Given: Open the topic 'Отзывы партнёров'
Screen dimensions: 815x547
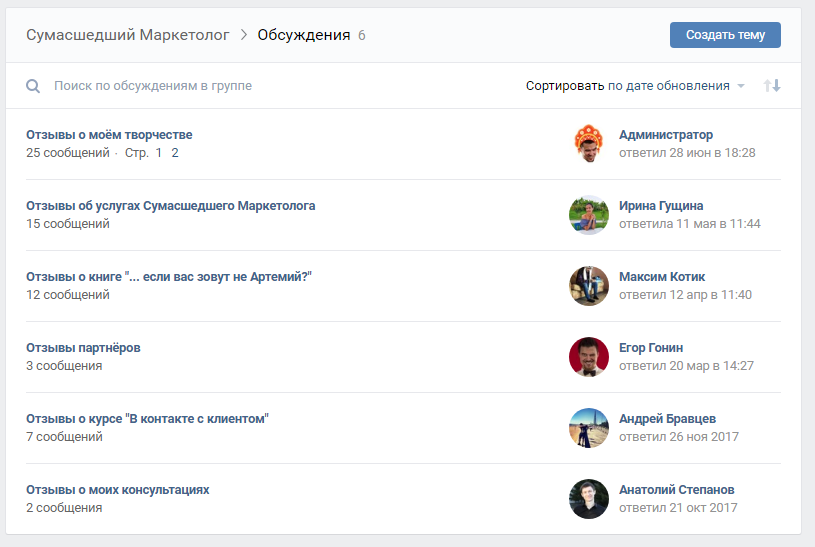Looking at the screenshot, I should click(83, 348).
